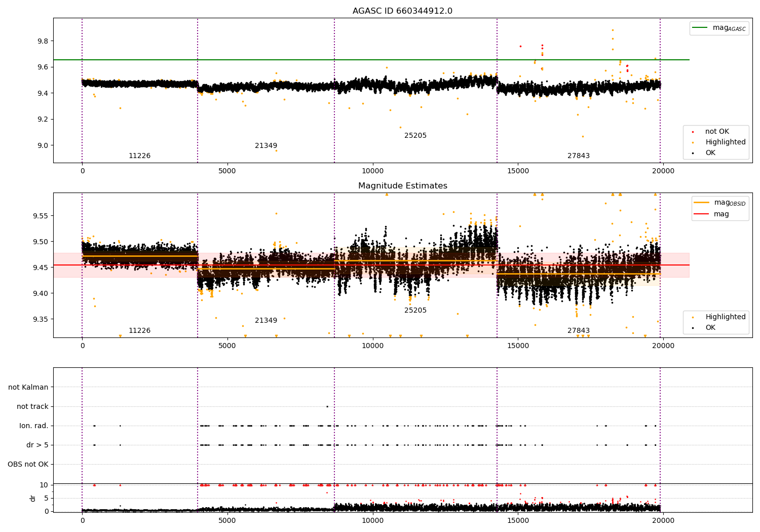Click the red 'mag' legend entry
Image resolution: width=760 pixels, height=532 pixels.
pyautogui.click(x=712, y=214)
